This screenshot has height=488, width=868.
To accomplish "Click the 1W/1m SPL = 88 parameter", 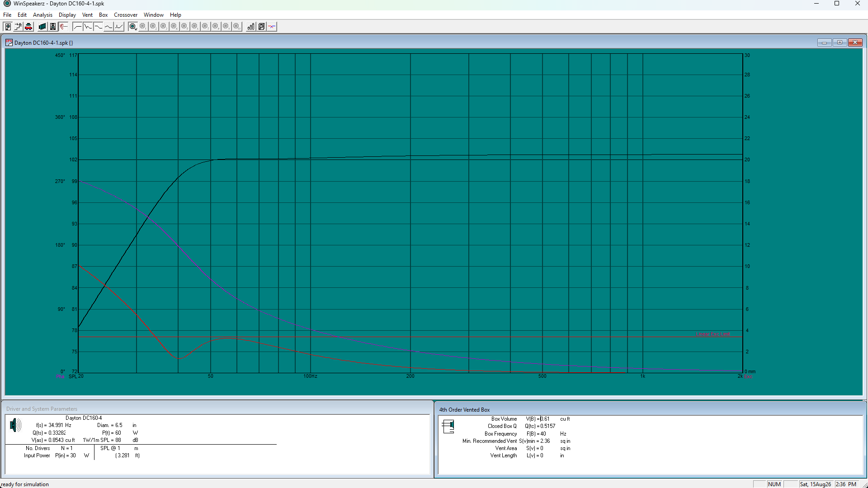I will tap(102, 440).
